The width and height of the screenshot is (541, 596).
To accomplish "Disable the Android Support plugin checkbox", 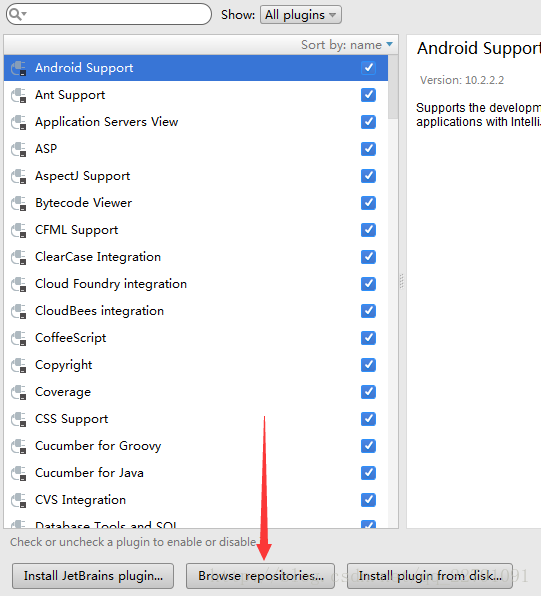I will (368, 68).
